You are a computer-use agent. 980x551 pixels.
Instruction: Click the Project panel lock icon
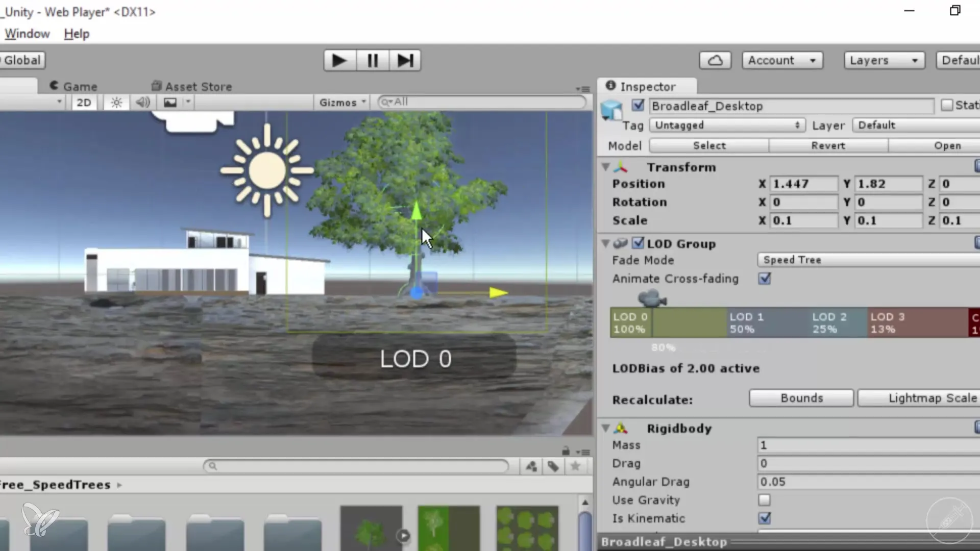coord(566,451)
